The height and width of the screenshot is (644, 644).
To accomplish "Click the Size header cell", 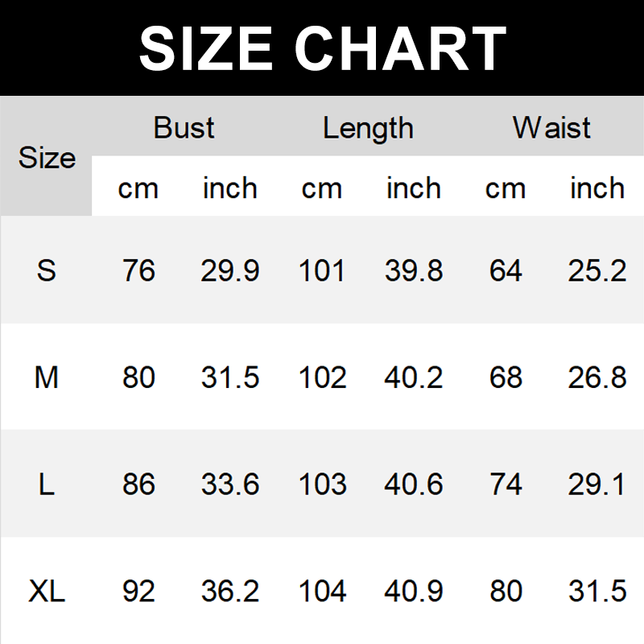I will pos(47,158).
